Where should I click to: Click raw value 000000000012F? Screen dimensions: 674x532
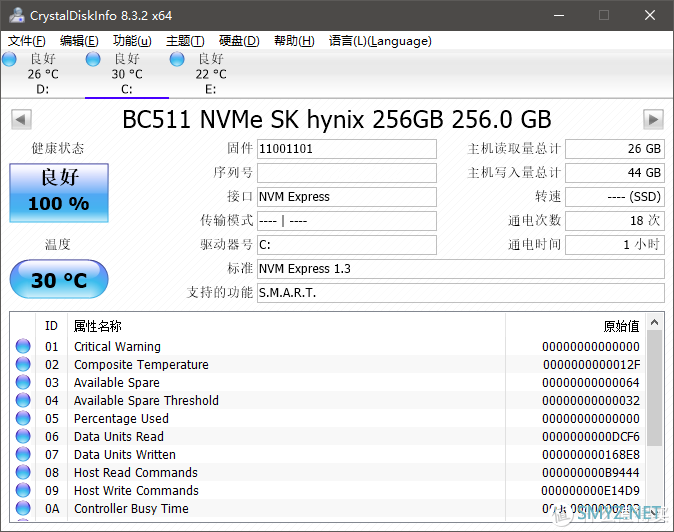tap(591, 365)
